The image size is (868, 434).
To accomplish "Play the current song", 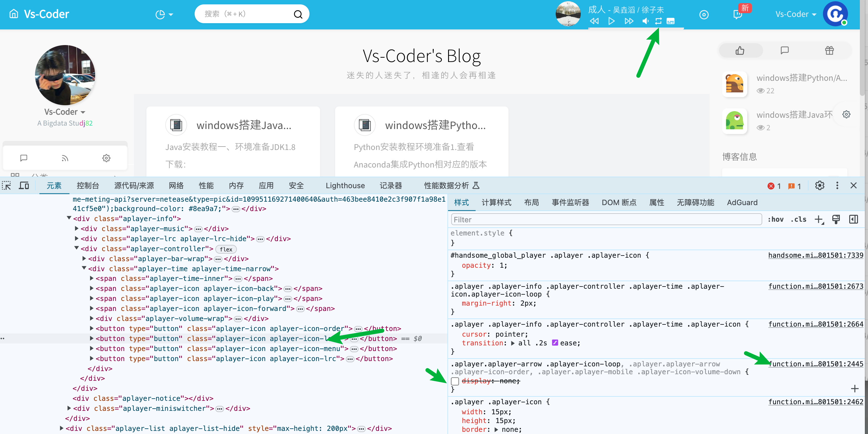I will click(611, 21).
